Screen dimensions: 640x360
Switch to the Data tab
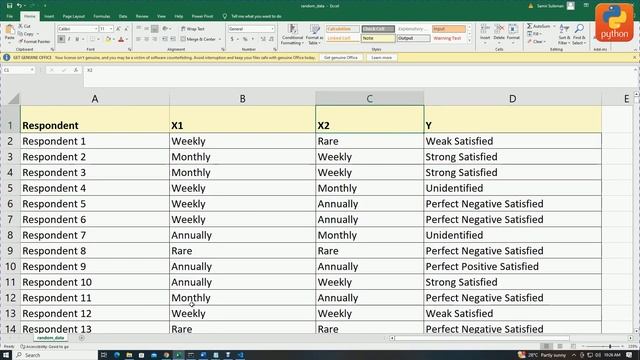pos(123,16)
